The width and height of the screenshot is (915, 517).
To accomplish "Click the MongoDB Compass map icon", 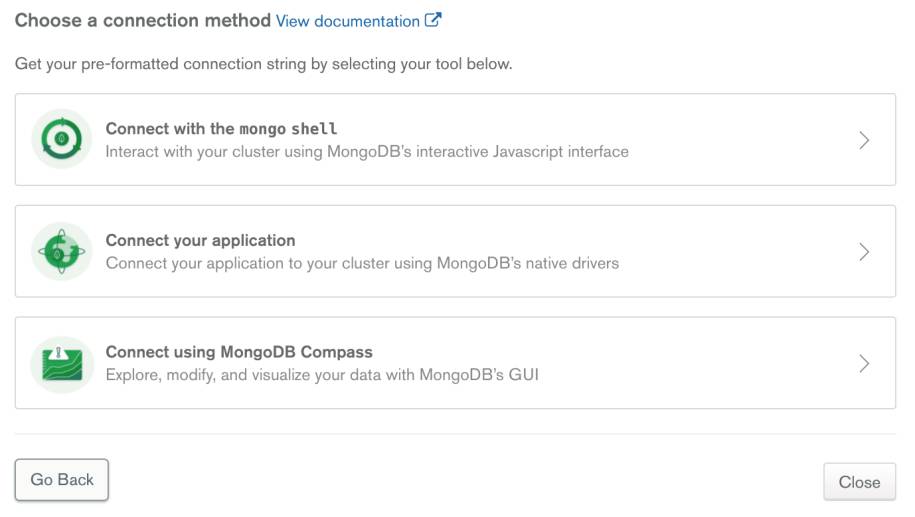I will [x=62, y=364].
